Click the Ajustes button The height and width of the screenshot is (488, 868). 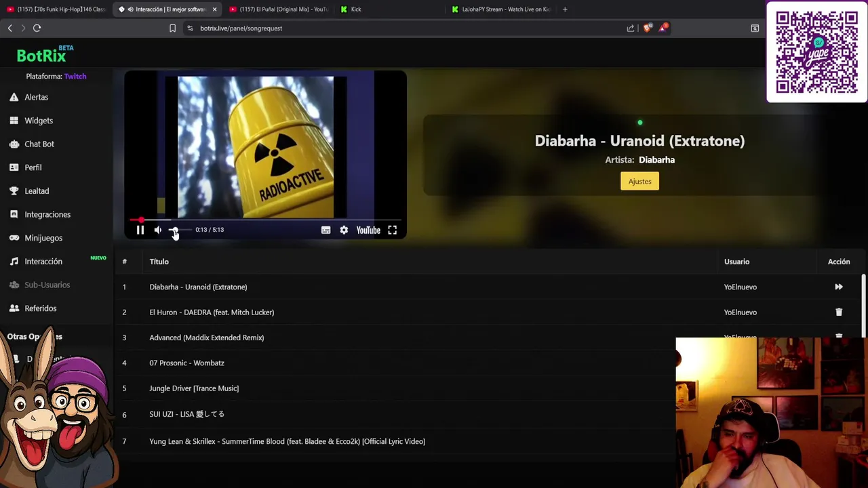[x=639, y=181]
